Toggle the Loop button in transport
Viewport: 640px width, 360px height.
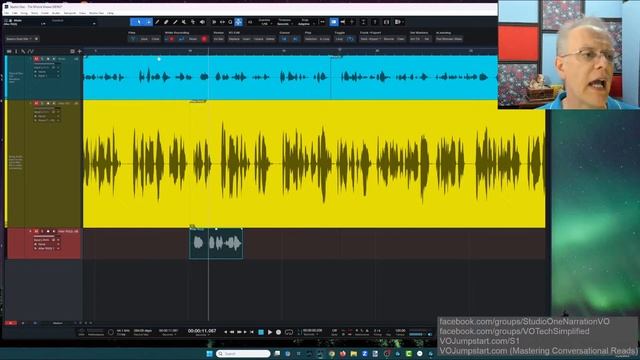click(x=289, y=332)
